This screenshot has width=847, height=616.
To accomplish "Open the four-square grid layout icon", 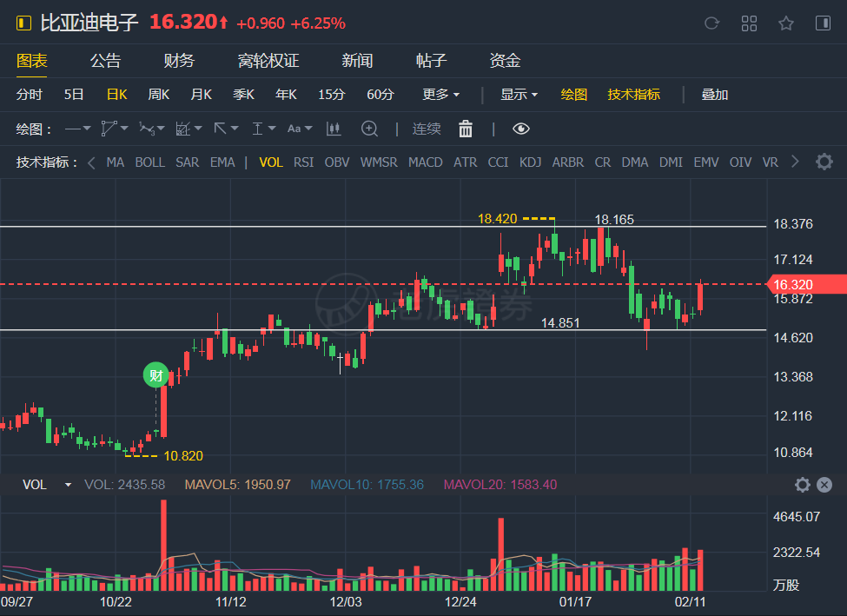I will point(749,23).
